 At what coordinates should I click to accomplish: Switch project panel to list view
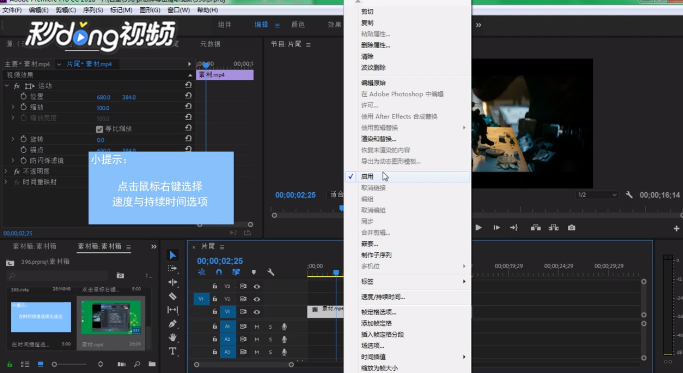tap(25, 364)
